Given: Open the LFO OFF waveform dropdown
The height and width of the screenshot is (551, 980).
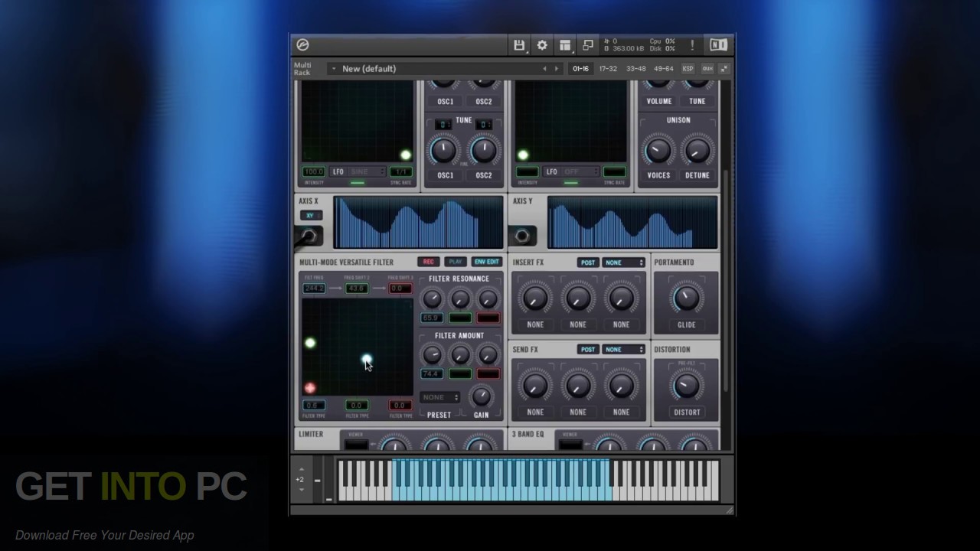Looking at the screenshot, I should 581,172.
